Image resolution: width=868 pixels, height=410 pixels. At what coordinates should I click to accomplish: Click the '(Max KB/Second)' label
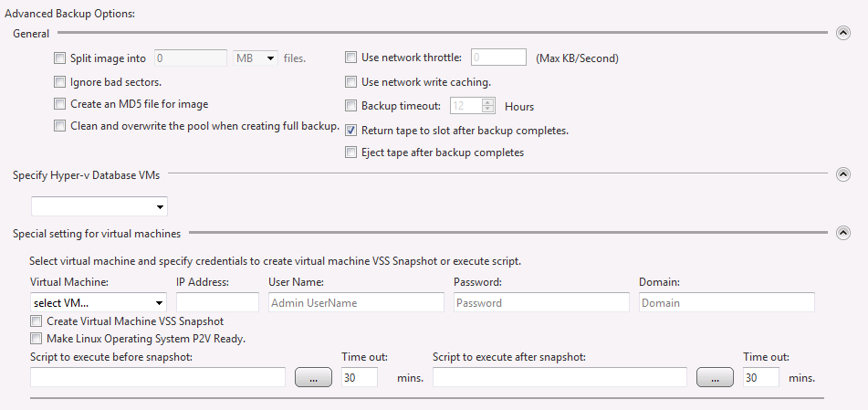click(577, 58)
